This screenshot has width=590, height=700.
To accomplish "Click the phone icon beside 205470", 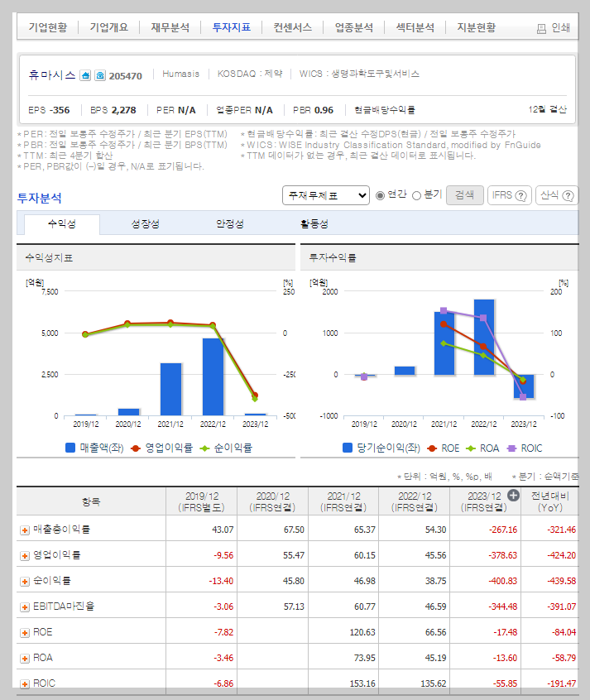I will pos(100,75).
